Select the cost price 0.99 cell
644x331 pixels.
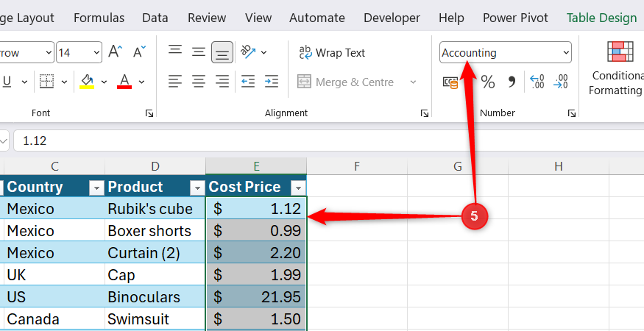(x=256, y=231)
